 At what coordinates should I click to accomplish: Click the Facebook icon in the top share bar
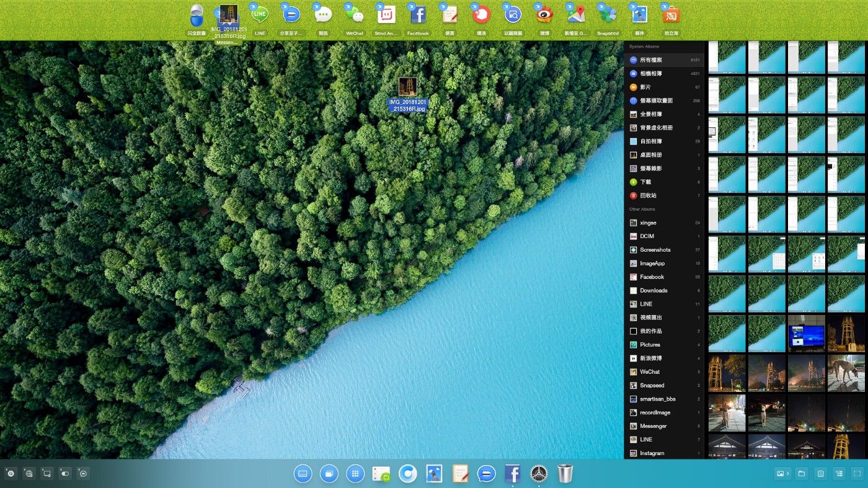[418, 15]
